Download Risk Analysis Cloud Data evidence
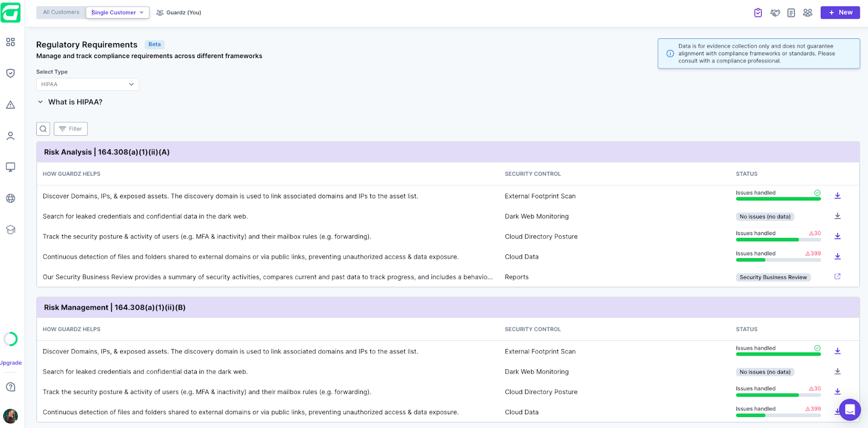868x428 pixels. pos(837,256)
